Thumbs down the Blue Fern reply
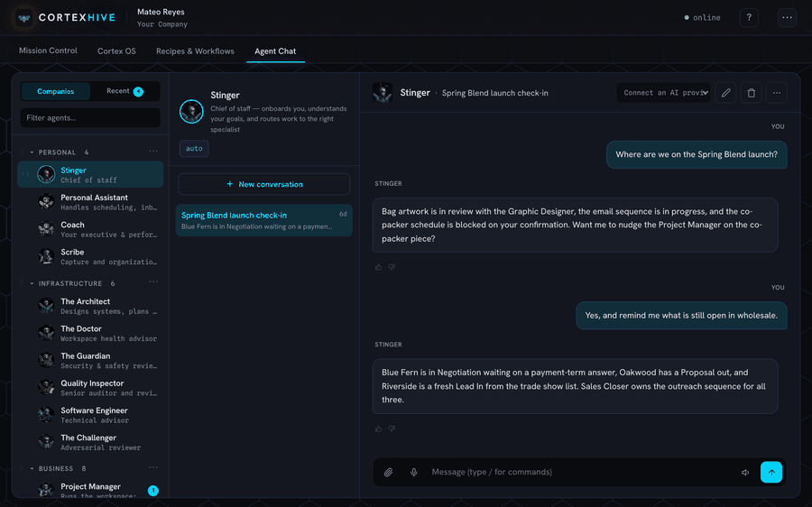Image resolution: width=812 pixels, height=507 pixels. (x=392, y=429)
